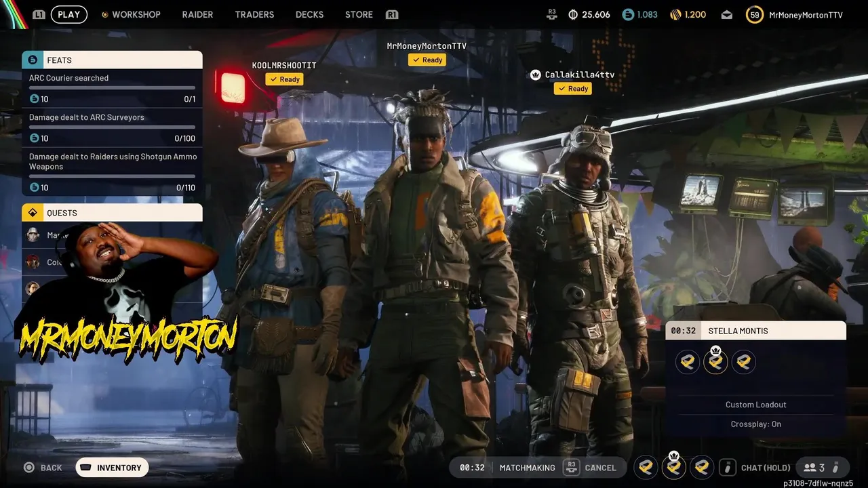Click the Ready badge under Callakilla4ttv
Image resolution: width=868 pixels, height=488 pixels.
click(573, 89)
